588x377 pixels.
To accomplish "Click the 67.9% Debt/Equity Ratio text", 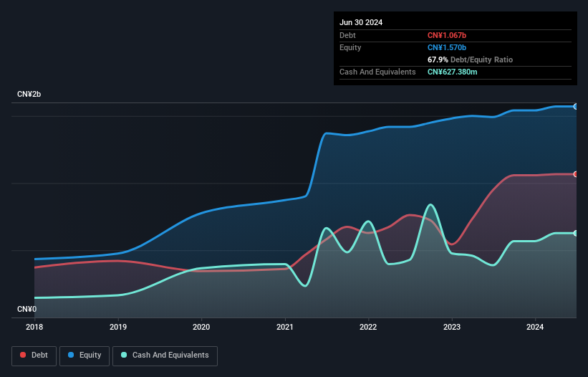I will point(470,59).
